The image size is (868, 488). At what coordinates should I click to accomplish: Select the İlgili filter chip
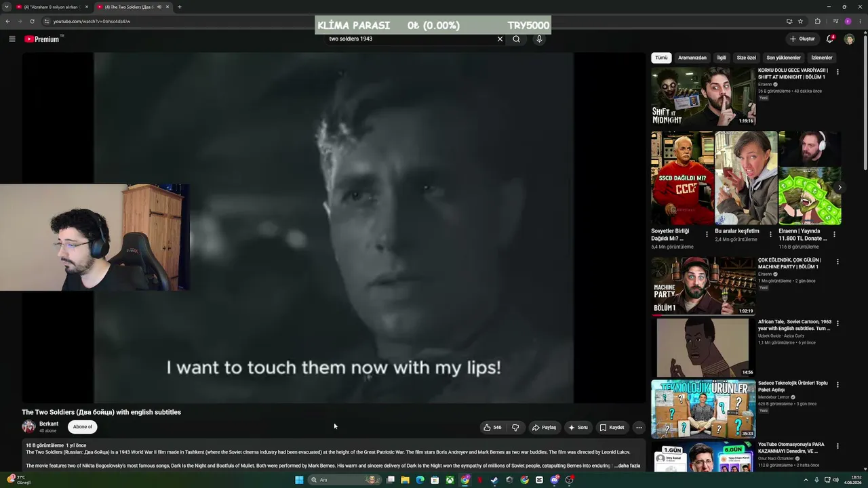722,58
